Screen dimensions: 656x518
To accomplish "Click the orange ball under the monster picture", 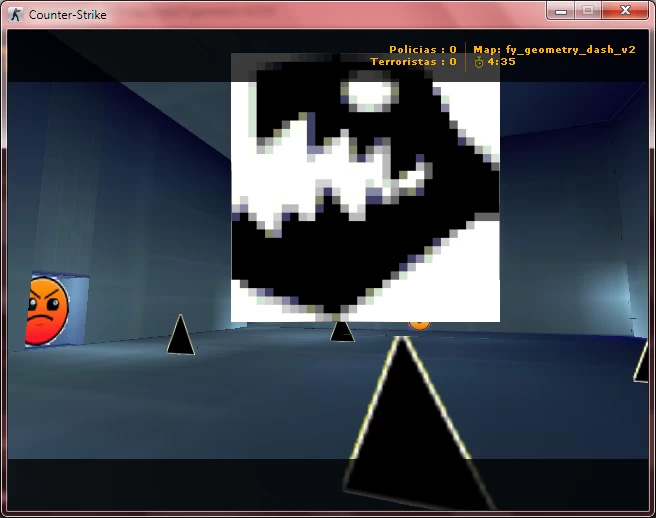I will 419,325.
